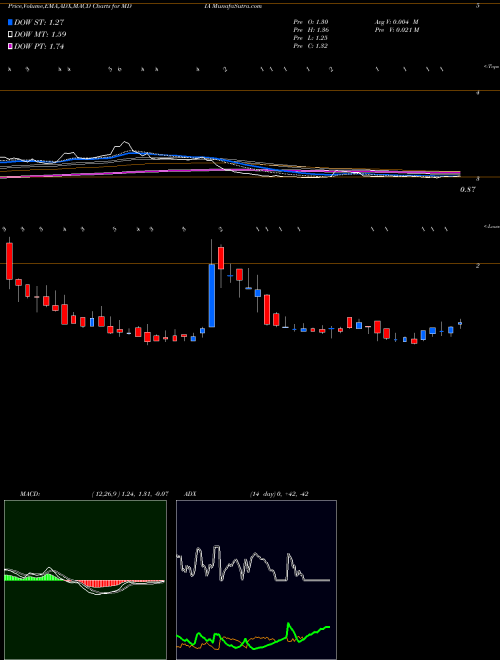Click the price axis label 4
Viewport: 500px width, 660px height.
478,93
